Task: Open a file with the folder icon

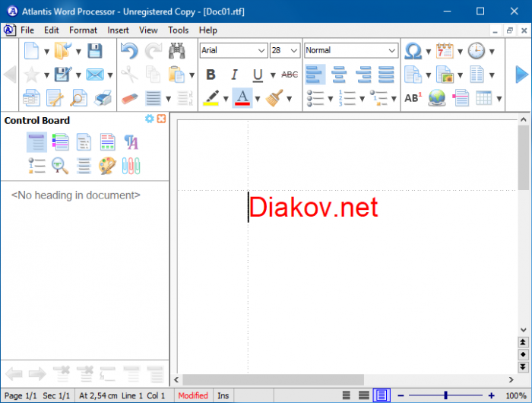Action: pos(63,51)
